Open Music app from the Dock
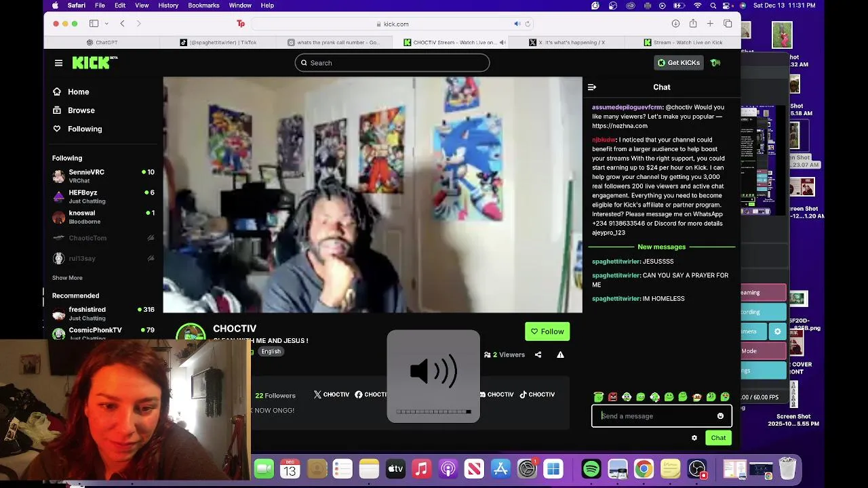The height and width of the screenshot is (488, 868). point(421,468)
